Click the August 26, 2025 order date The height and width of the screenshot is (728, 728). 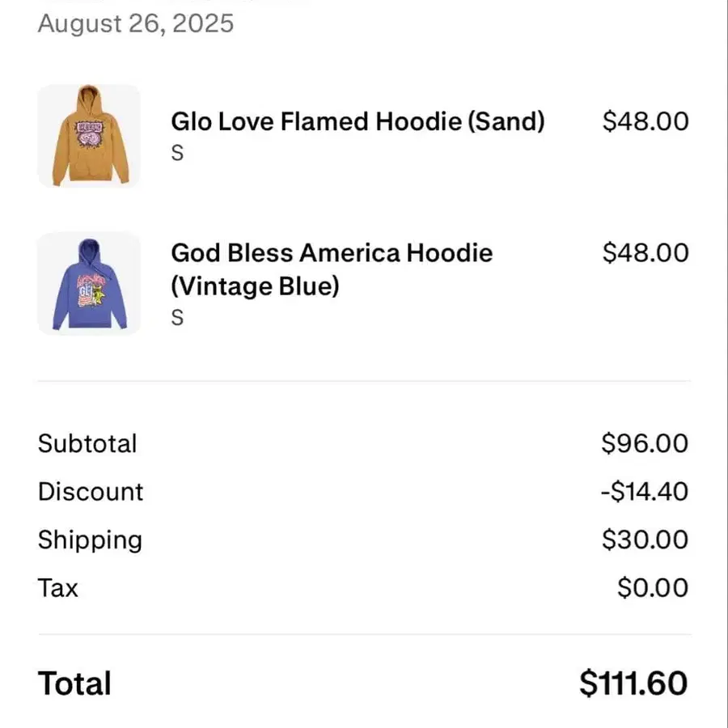[136, 23]
